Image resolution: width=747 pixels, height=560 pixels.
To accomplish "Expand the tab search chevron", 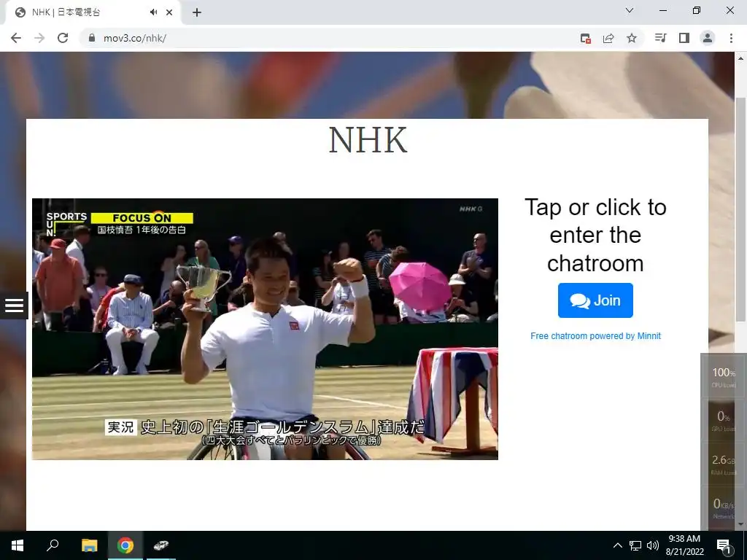I will coord(630,10).
